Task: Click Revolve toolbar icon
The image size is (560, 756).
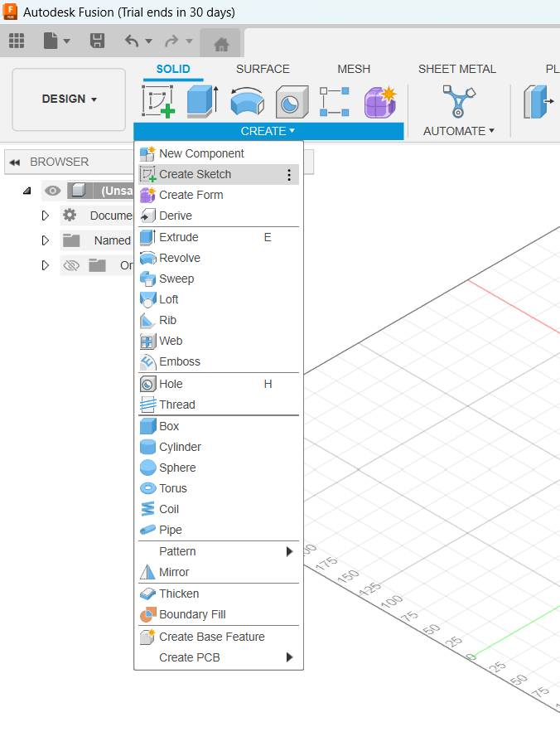Action: 247,101
